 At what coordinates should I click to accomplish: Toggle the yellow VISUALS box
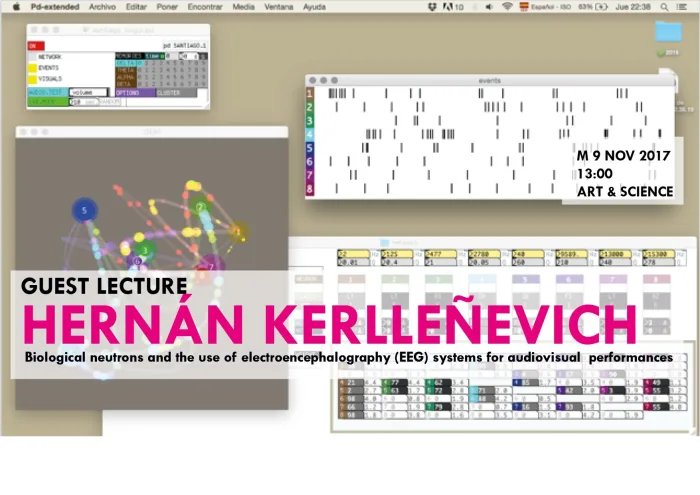click(33, 79)
